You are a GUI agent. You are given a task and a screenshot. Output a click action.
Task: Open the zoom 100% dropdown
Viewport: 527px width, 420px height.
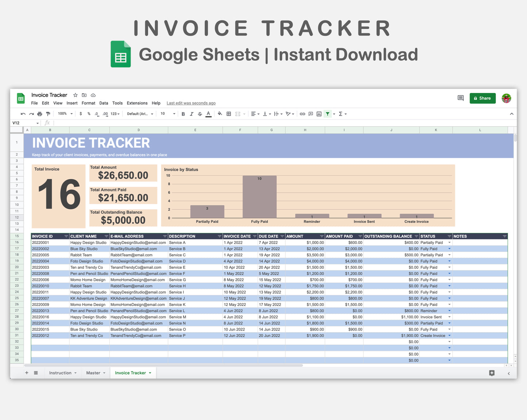(x=65, y=114)
